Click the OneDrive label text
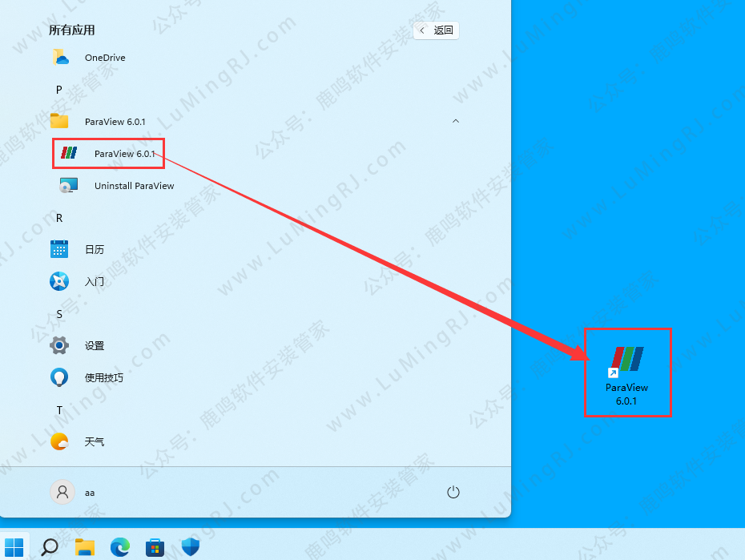 pyautogui.click(x=105, y=58)
